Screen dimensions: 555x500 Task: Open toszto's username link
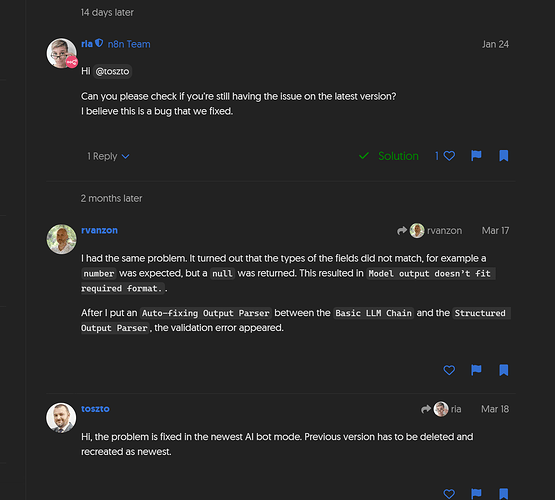(95, 409)
